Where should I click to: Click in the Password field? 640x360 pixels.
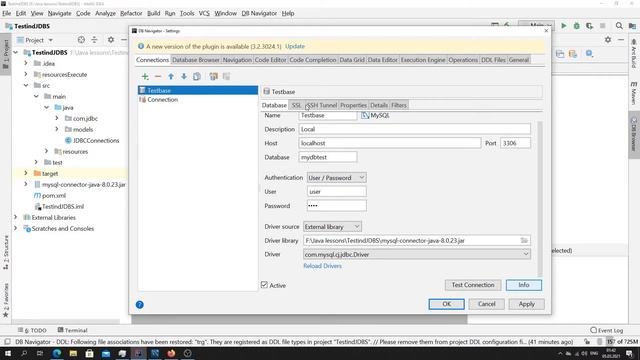tap(336, 206)
